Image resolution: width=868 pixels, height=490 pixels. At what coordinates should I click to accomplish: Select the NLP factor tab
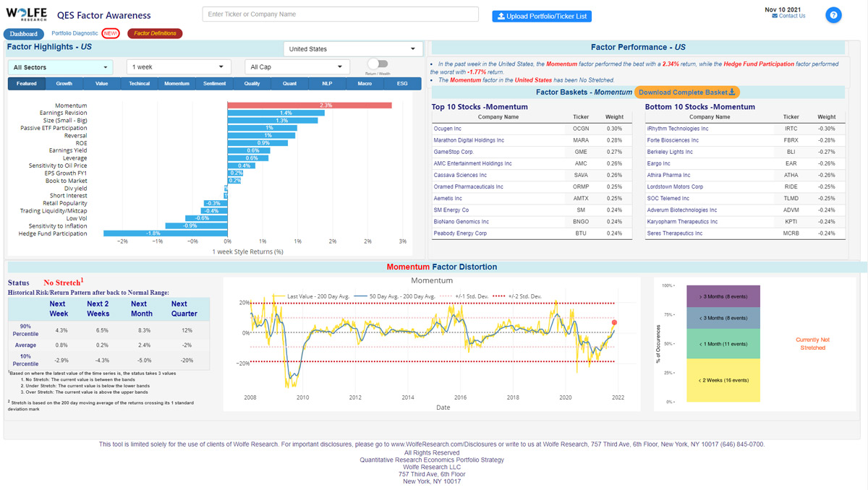point(328,84)
